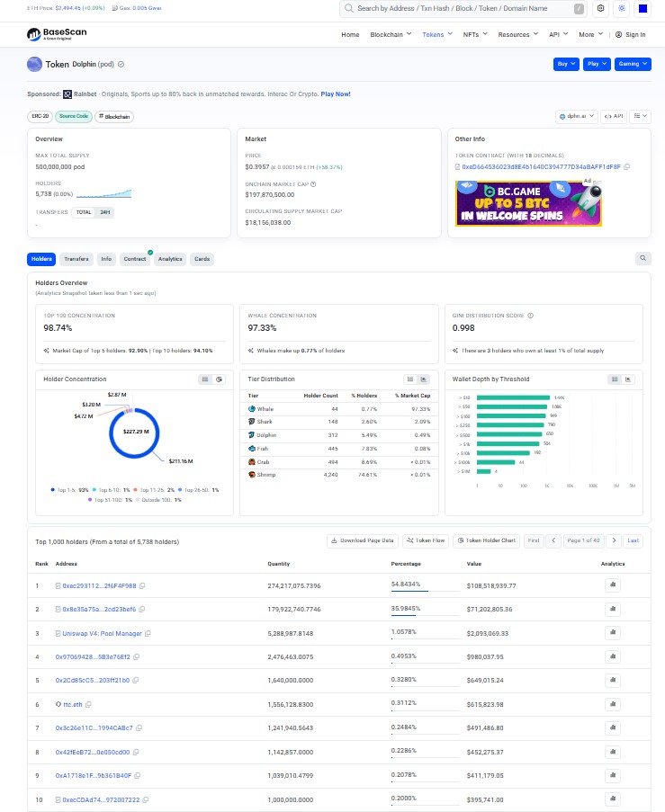Toggle the light/dark theme sun icon
The height and width of the screenshot is (812, 665).
(622, 8)
